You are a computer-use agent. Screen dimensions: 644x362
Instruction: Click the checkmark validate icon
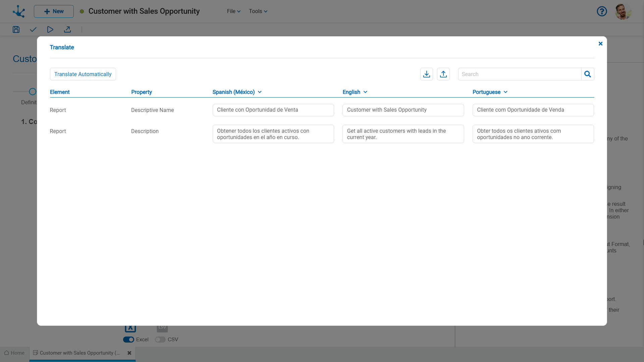click(x=33, y=29)
